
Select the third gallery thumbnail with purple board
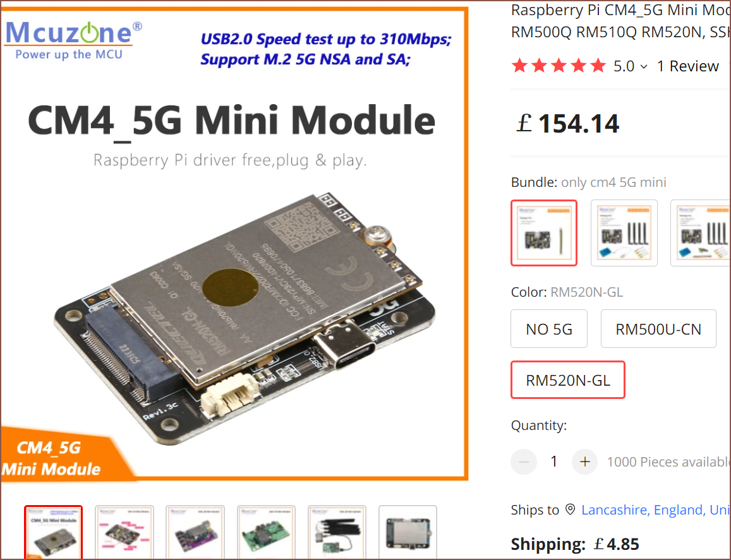195,532
